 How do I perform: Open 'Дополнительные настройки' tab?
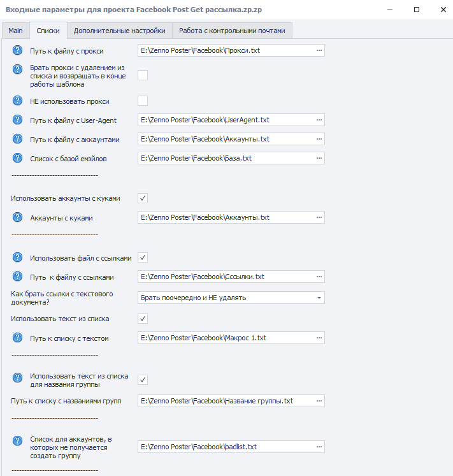[x=120, y=31]
